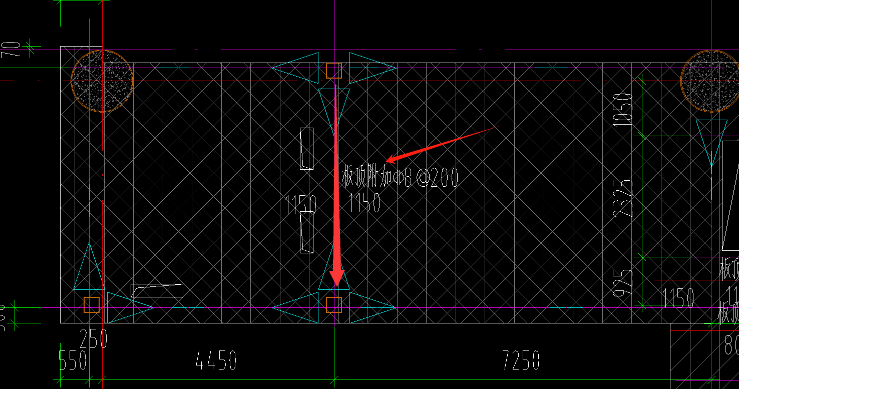Select the upper white rectangle above the 1150 label
This screenshot has height=405, width=872.
coord(307,148)
